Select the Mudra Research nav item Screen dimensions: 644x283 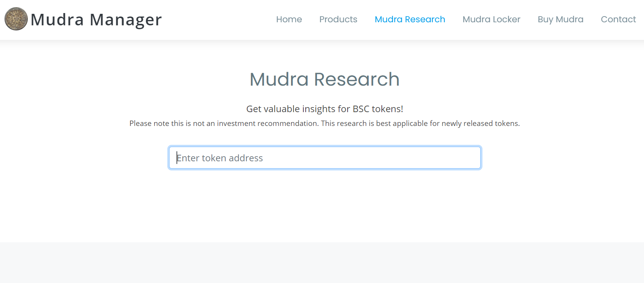click(x=410, y=19)
